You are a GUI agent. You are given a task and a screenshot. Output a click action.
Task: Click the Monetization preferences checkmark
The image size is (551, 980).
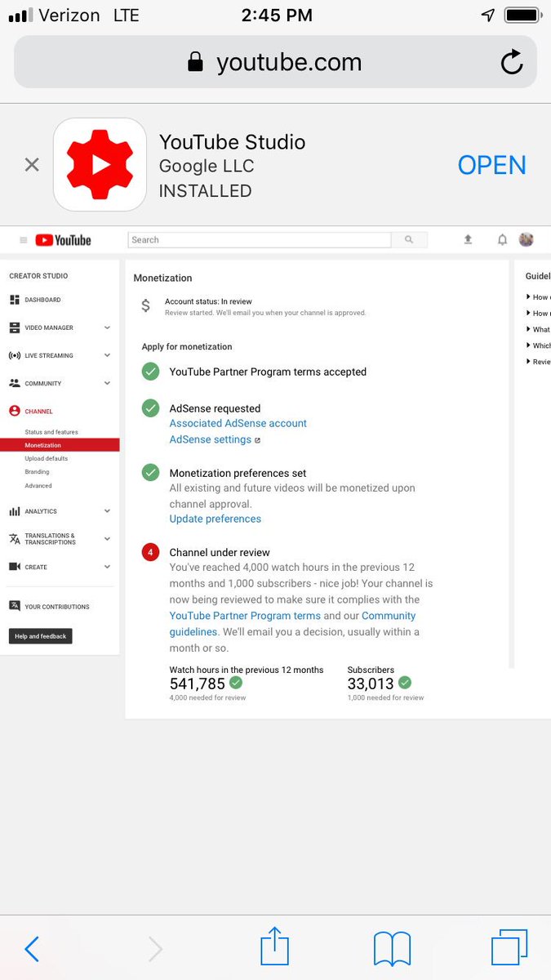pyautogui.click(x=150, y=473)
